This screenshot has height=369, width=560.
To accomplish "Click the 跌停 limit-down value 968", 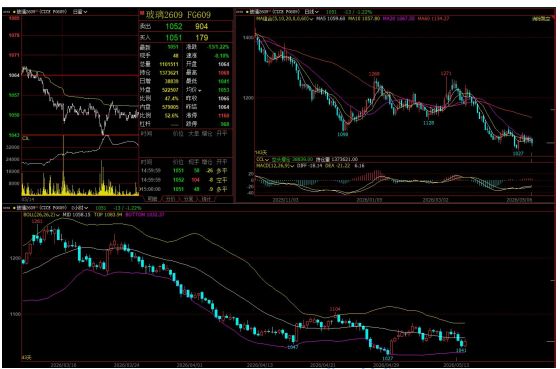I will pos(225,124).
